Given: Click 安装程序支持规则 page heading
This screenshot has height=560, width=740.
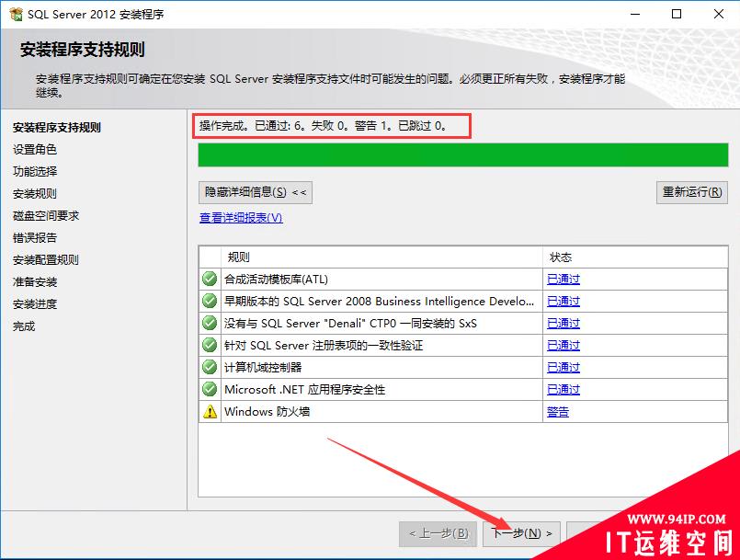Looking at the screenshot, I should (x=82, y=50).
